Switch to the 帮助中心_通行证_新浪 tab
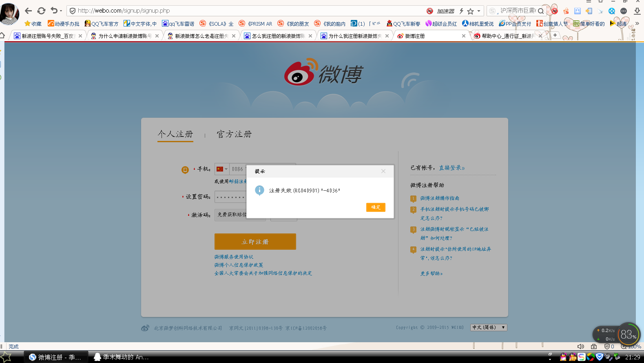Viewport: 644px width, 363px height. click(x=508, y=36)
